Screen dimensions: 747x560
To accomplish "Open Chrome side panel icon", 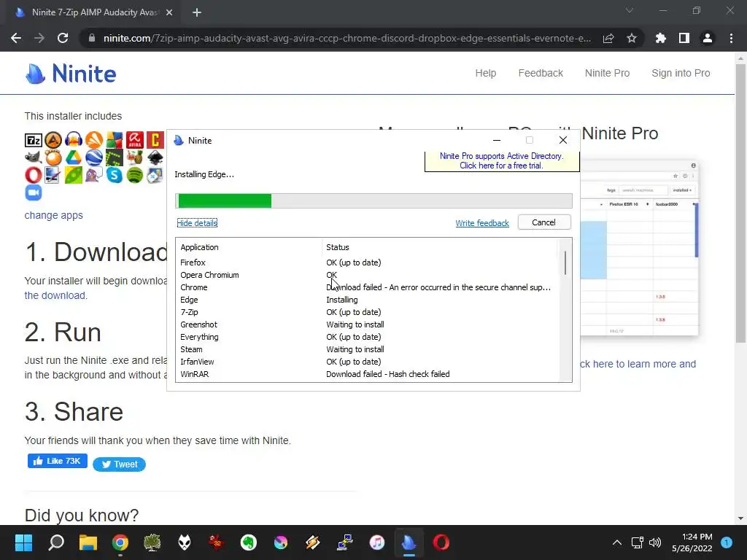I will pyautogui.click(x=684, y=38).
